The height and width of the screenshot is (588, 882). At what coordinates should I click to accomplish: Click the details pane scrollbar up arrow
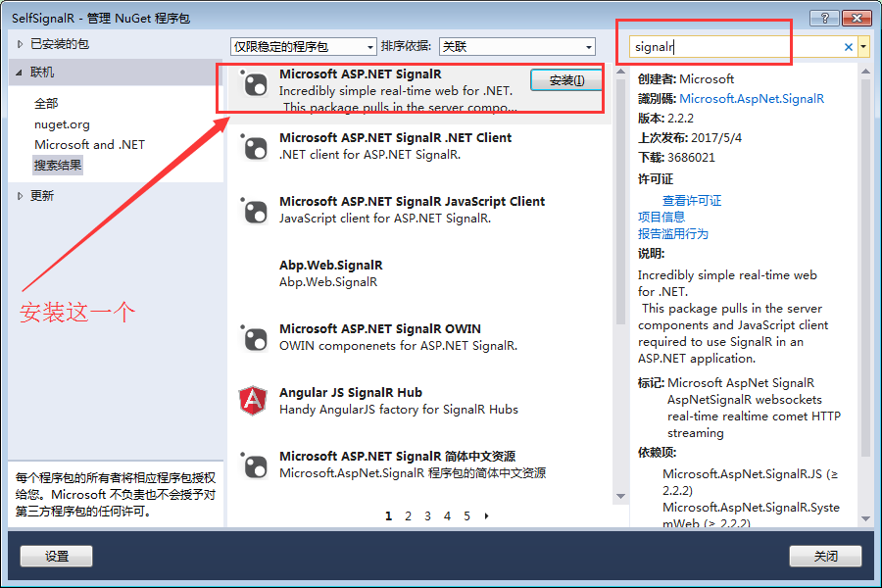point(866,72)
